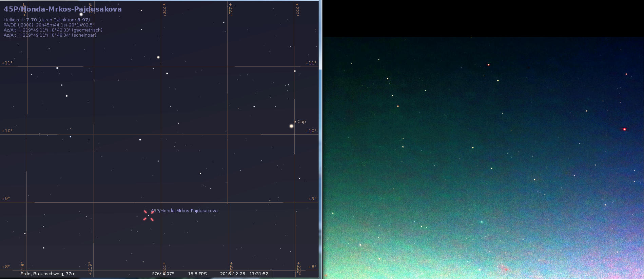The height and width of the screenshot is (279, 644).
Task: Click the 15.5 FPS status entry
Action: pos(197,274)
